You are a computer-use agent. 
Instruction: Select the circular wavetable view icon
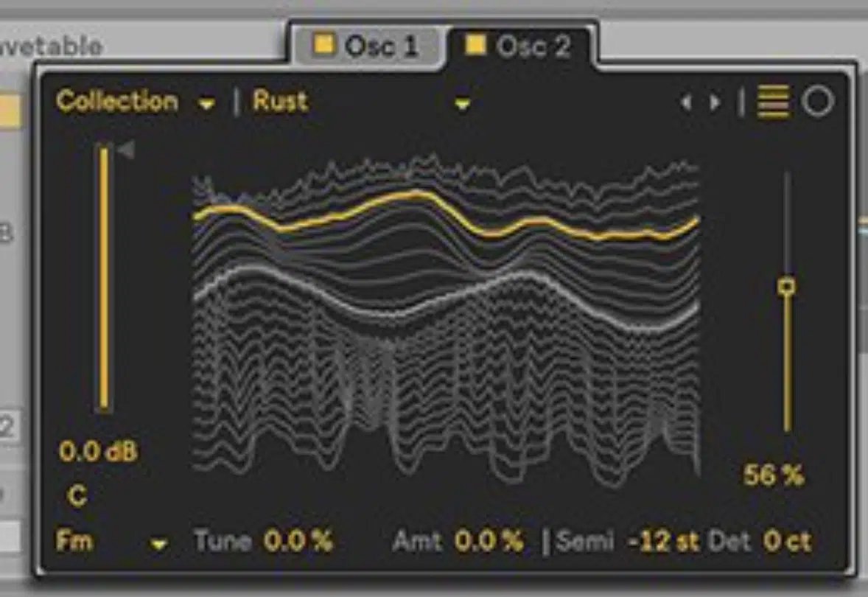(x=818, y=102)
